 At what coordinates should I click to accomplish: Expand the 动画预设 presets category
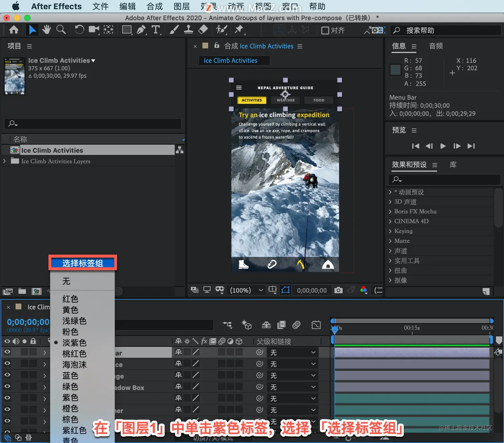(x=390, y=192)
